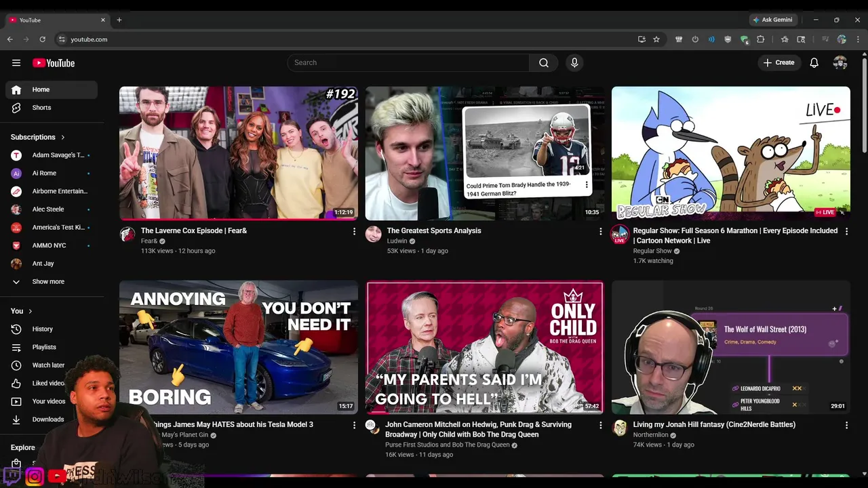Open the YouTube guide hamburger menu
The width and height of the screenshot is (868, 488).
(x=16, y=63)
